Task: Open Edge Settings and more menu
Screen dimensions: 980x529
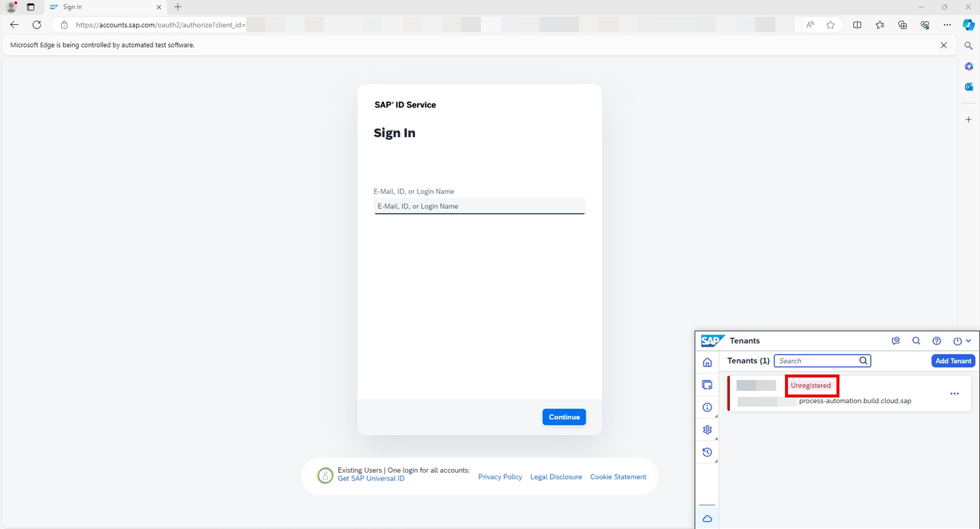Action: [x=947, y=25]
